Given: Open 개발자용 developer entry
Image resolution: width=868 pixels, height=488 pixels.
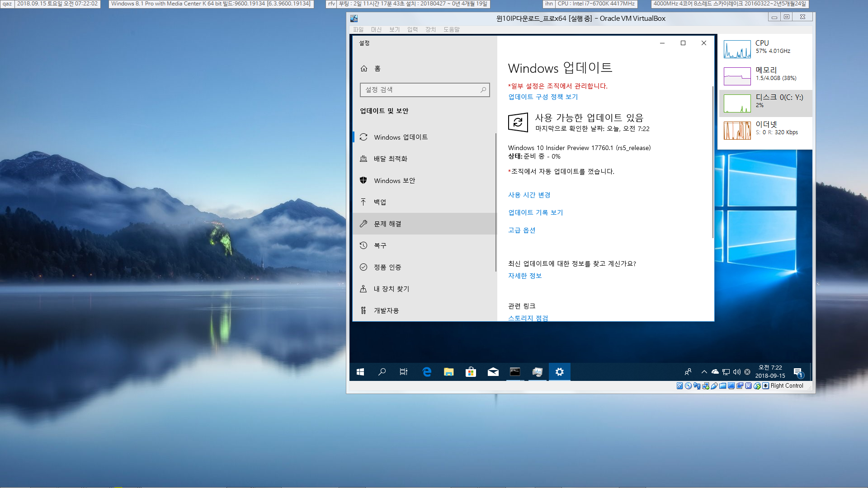Looking at the screenshot, I should [424, 310].
